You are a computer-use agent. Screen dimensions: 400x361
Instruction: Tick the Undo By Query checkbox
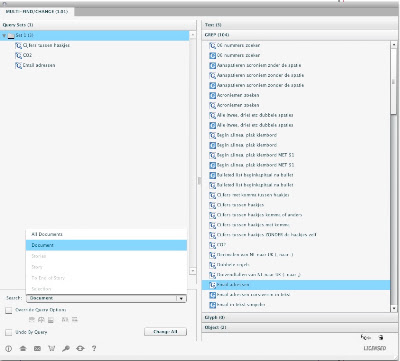tap(9, 332)
